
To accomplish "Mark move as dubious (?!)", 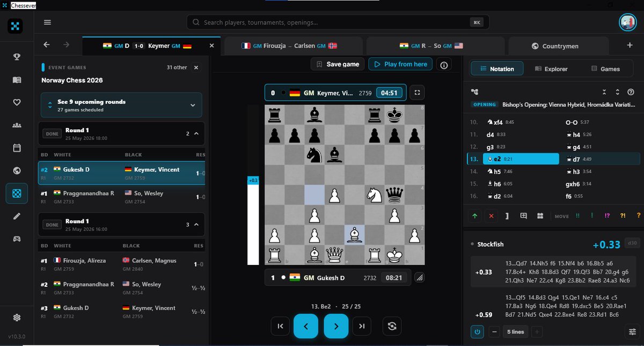I will pyautogui.click(x=623, y=215).
